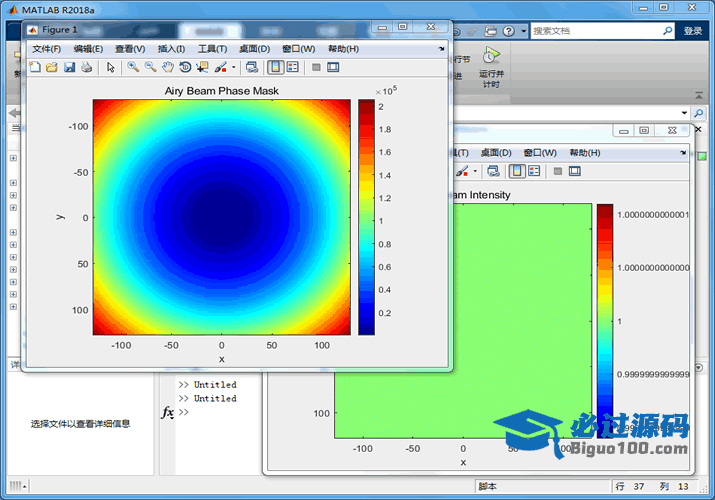Open MATLAB help question mark icon
Viewport: 715px width, 500px height.
coord(509,31)
